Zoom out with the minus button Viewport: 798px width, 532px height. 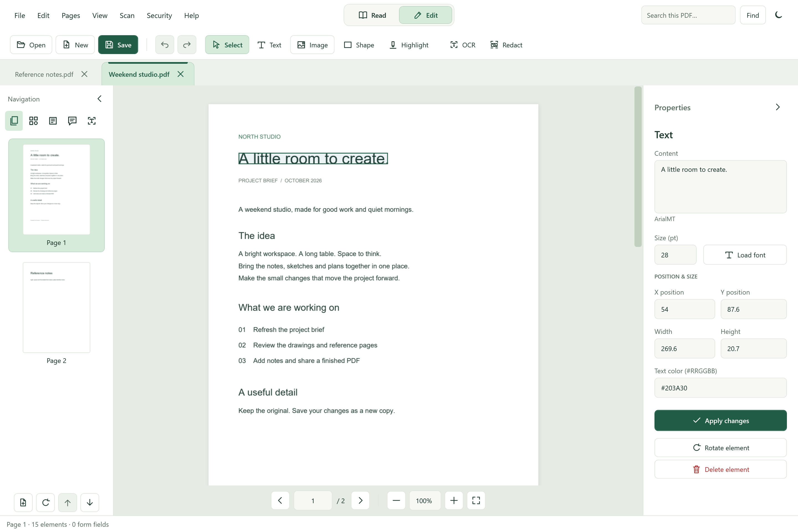click(396, 500)
